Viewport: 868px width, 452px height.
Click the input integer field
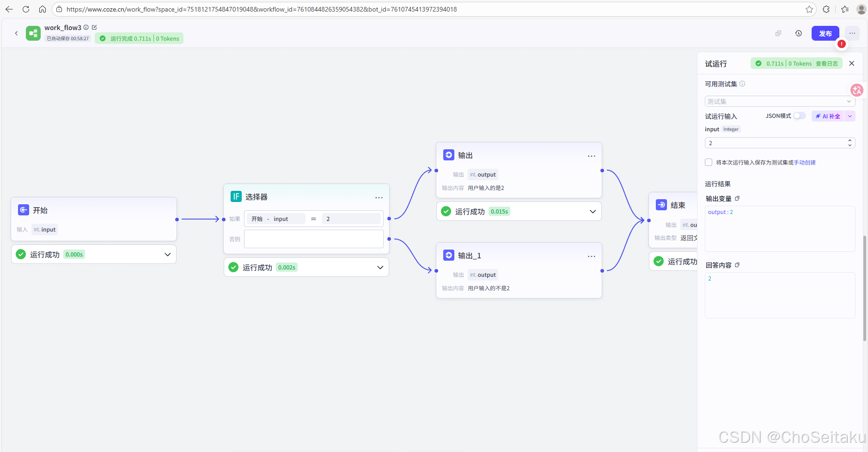(x=780, y=143)
